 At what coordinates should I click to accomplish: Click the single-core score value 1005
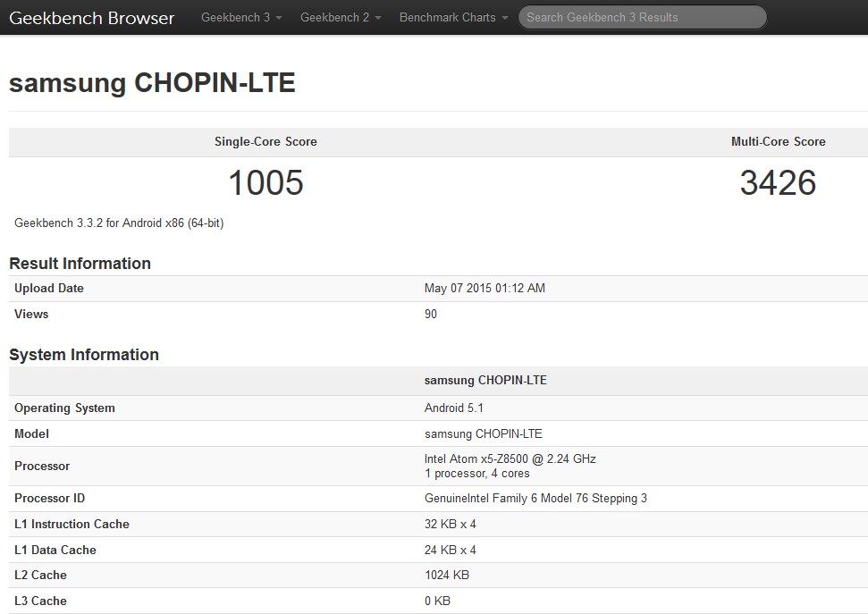tap(265, 183)
